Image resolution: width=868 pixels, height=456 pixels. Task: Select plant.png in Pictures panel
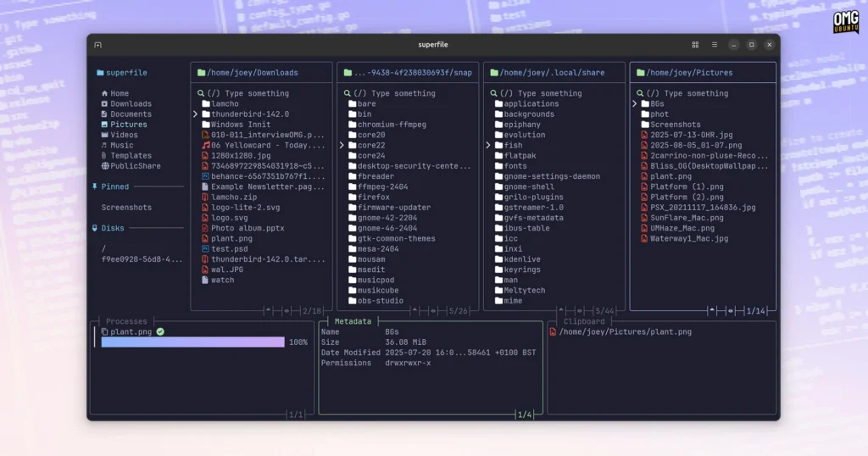(666, 176)
